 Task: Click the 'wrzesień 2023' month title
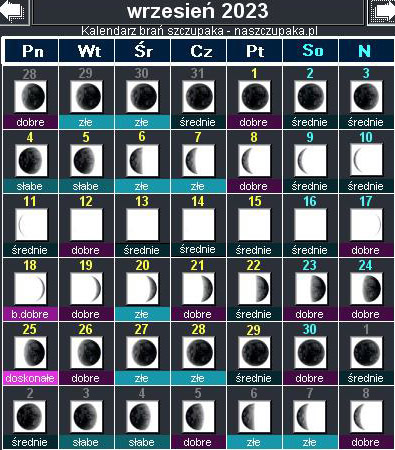click(198, 11)
